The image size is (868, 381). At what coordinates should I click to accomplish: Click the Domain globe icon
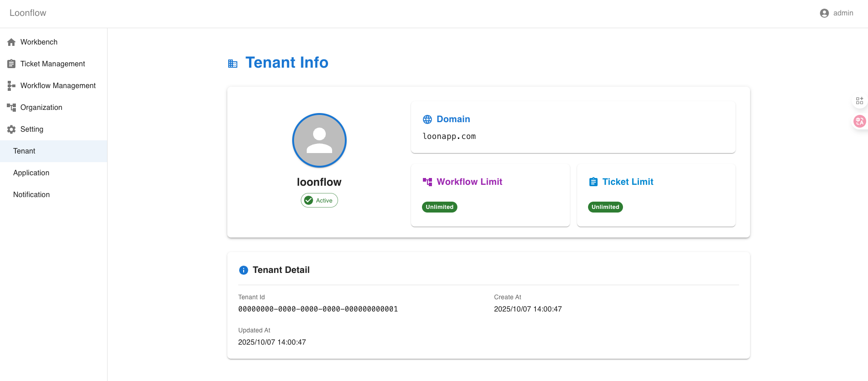(x=427, y=119)
